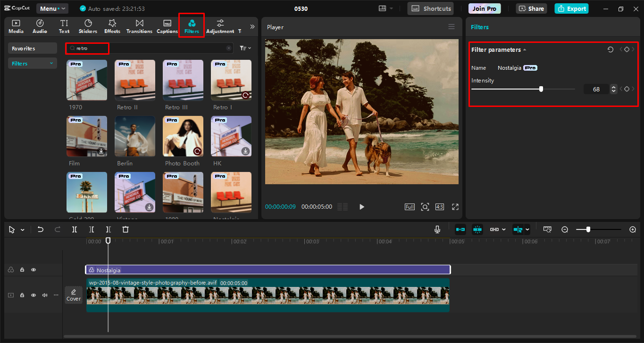The image size is (644, 343).
Task: Collapse the Filter parameters section
Action: 525,49
